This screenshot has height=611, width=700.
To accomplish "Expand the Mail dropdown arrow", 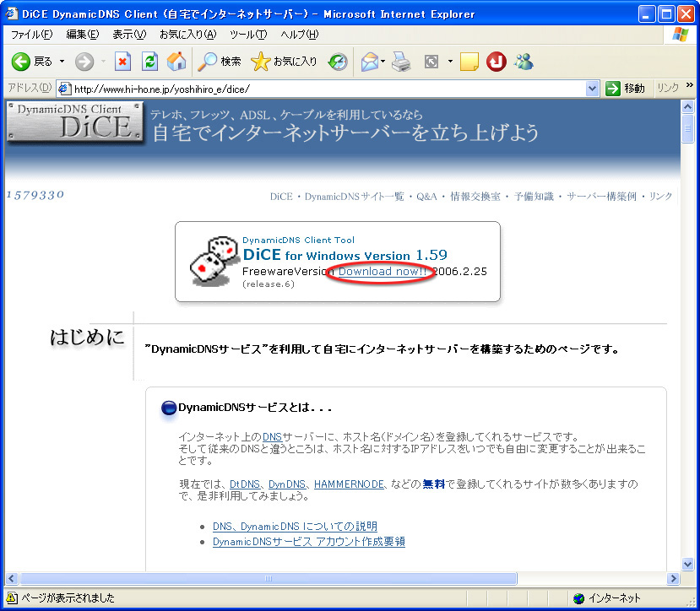I will click(x=383, y=62).
